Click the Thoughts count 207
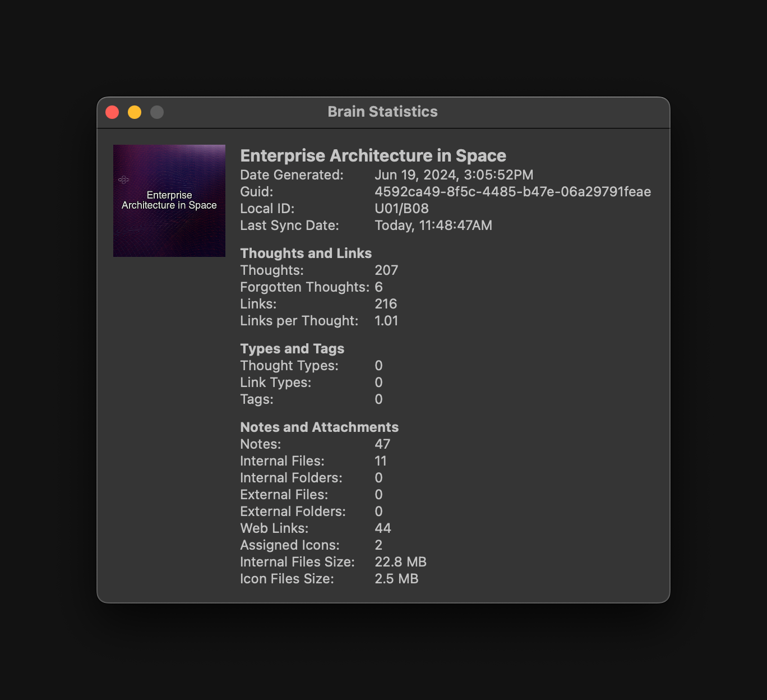Image resolution: width=767 pixels, height=700 pixels. click(386, 270)
